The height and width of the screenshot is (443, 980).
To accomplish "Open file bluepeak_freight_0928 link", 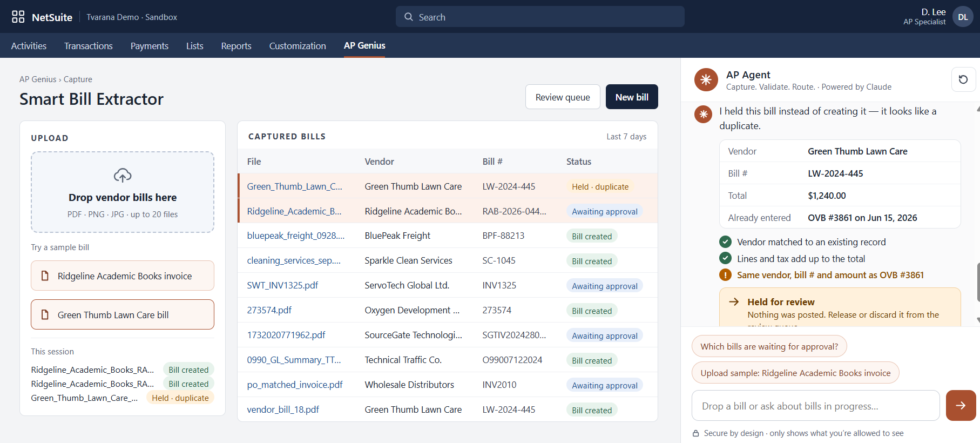I will [x=295, y=236].
